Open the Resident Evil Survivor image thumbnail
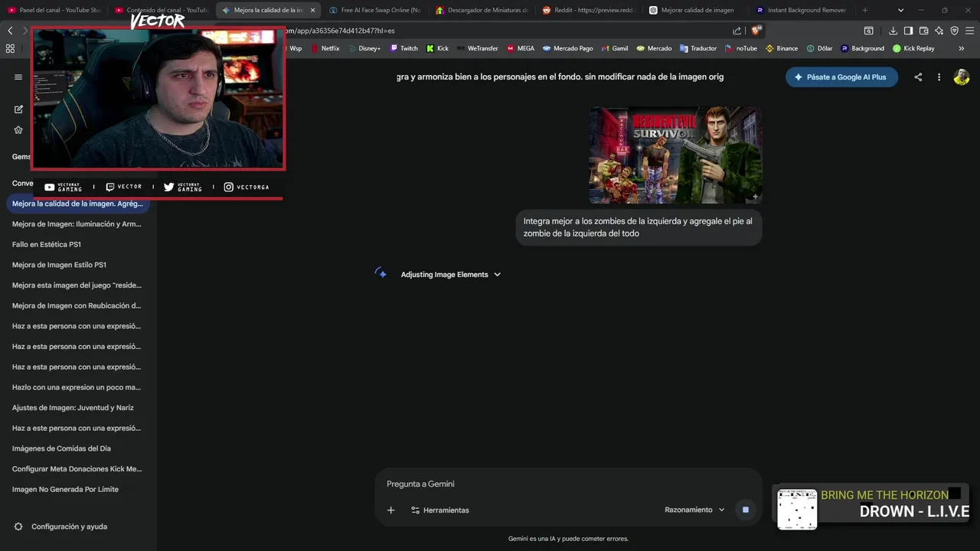This screenshot has height=551, width=980. point(675,155)
